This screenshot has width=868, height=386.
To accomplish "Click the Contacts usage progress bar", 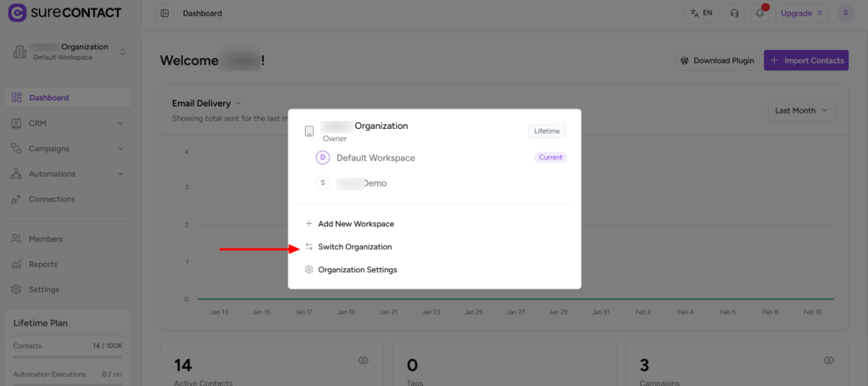I will [x=68, y=357].
